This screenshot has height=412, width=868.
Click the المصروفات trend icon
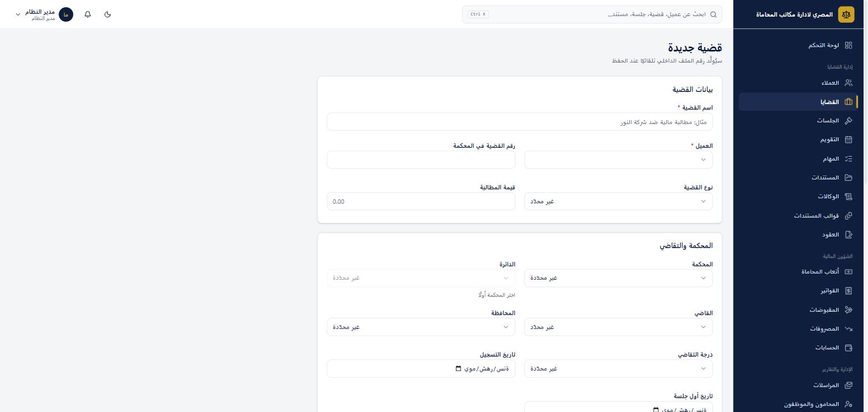tap(849, 329)
